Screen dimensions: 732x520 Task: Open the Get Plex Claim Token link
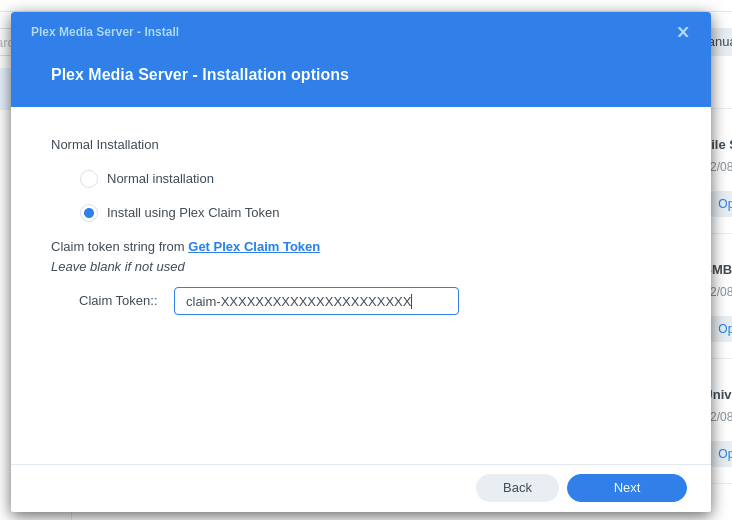click(x=254, y=246)
